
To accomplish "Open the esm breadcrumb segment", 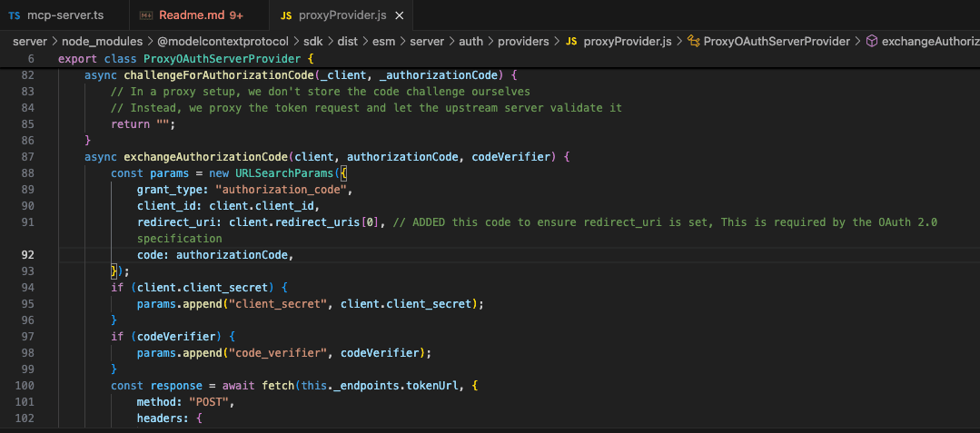I will click(382, 41).
